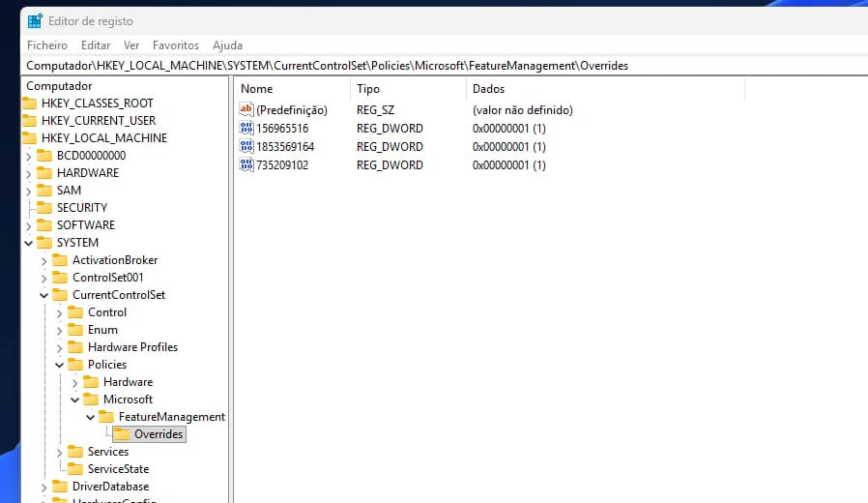Expand the HARDWARE key under HKEY_LOCAL_MACHINE
Viewport: 868px width, 503px height.
click(x=28, y=173)
